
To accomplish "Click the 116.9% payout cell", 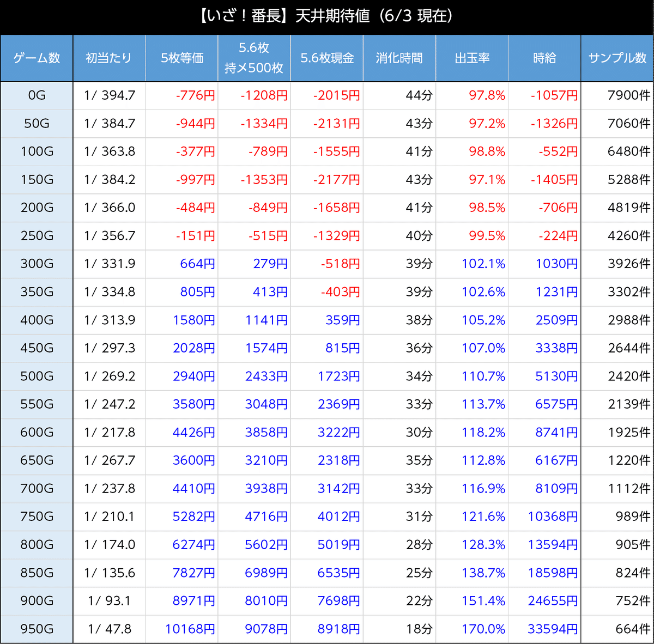I will [472, 489].
